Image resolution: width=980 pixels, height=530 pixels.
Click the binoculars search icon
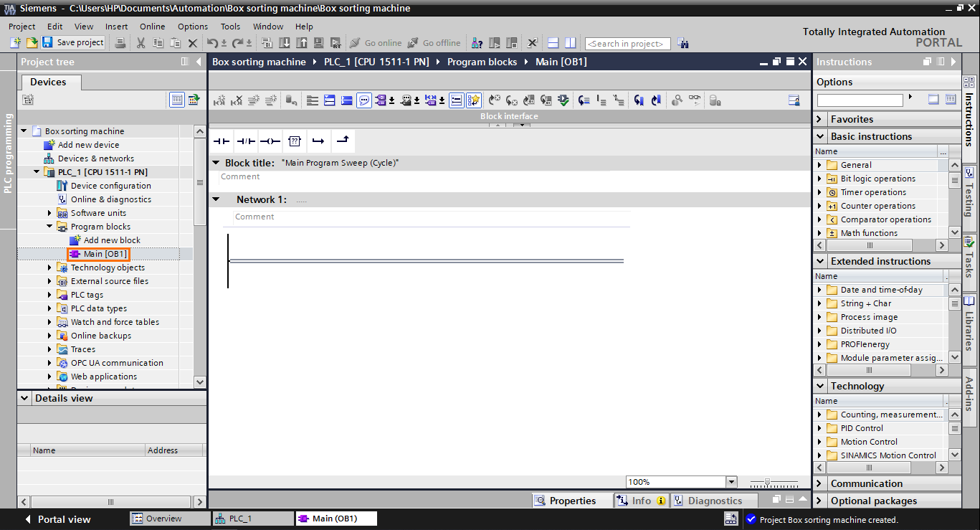682,43
